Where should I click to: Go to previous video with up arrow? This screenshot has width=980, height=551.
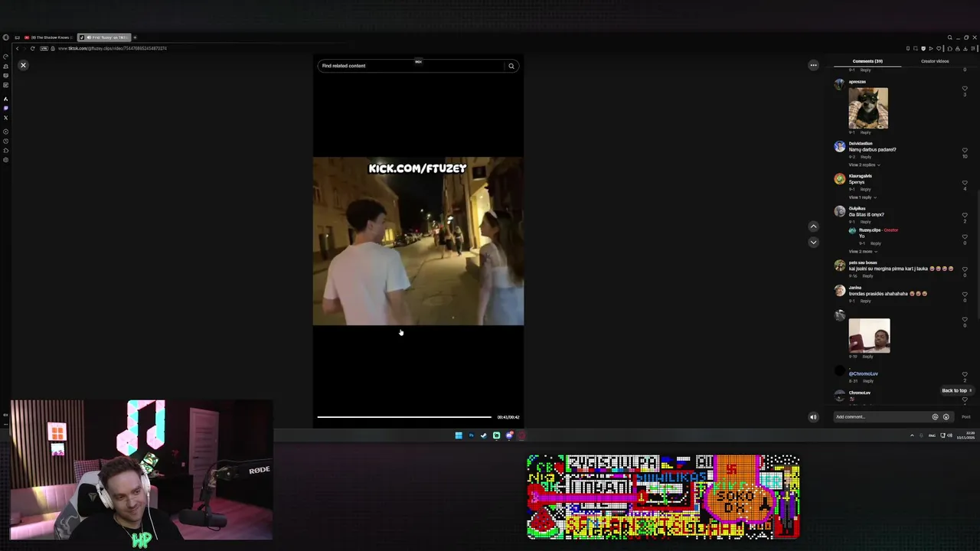coord(813,227)
